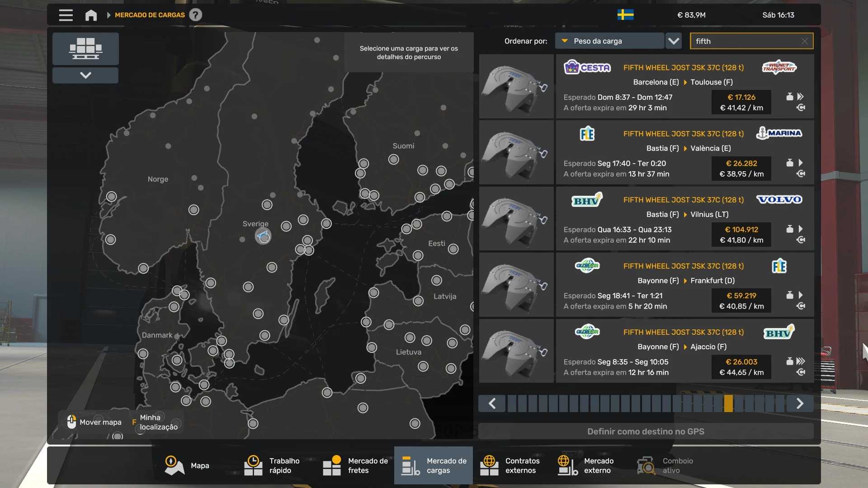Image resolution: width=868 pixels, height=488 pixels.
Task: Click the € 83,9M balance
Action: click(691, 15)
